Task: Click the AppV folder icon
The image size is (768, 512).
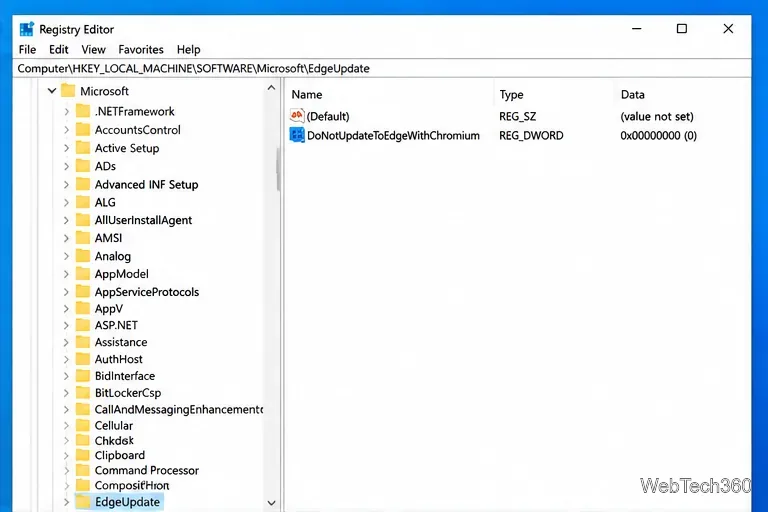Action: tap(83, 309)
